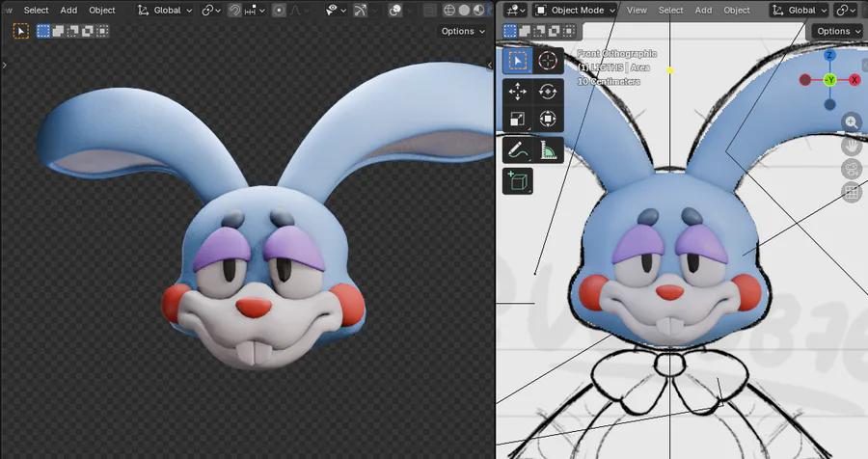Open Global orientation dropdown in right viewport
This screenshot has height=459, width=868.
[800, 10]
